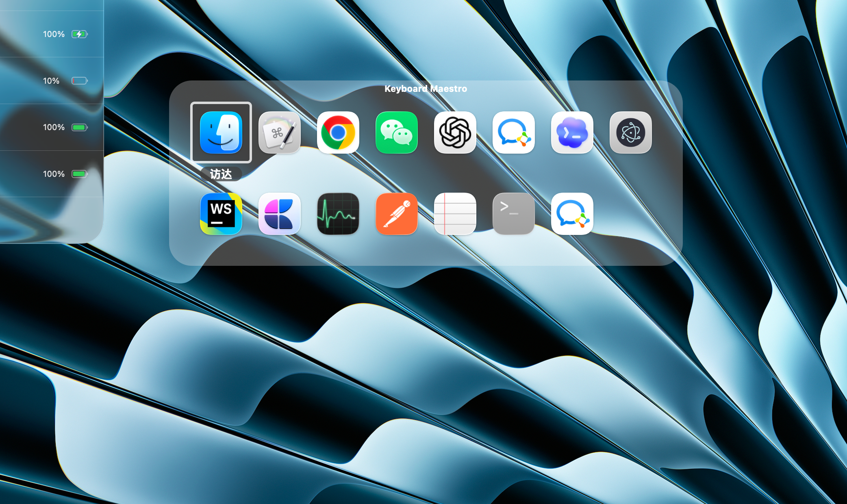Image resolution: width=847 pixels, height=504 pixels.
Task: Open the WebStorm WS icon
Action: [221, 214]
